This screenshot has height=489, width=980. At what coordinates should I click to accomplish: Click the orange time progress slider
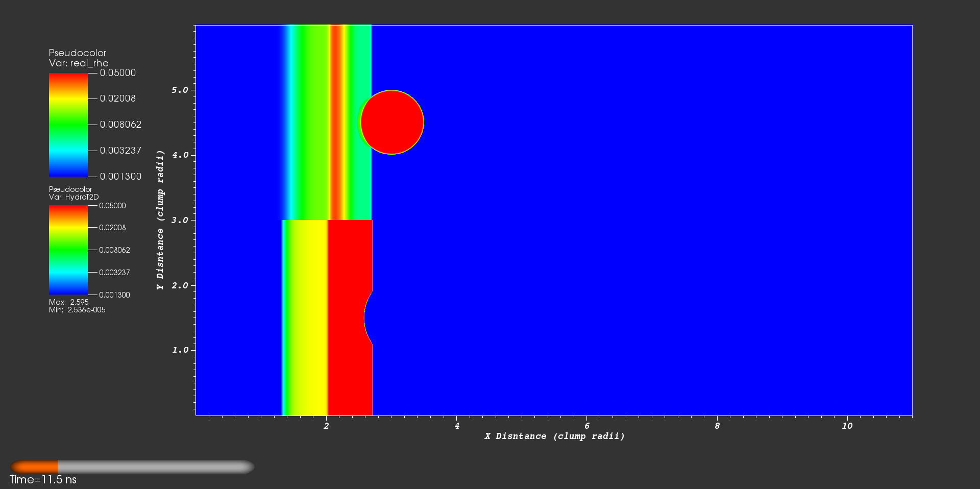(132, 467)
